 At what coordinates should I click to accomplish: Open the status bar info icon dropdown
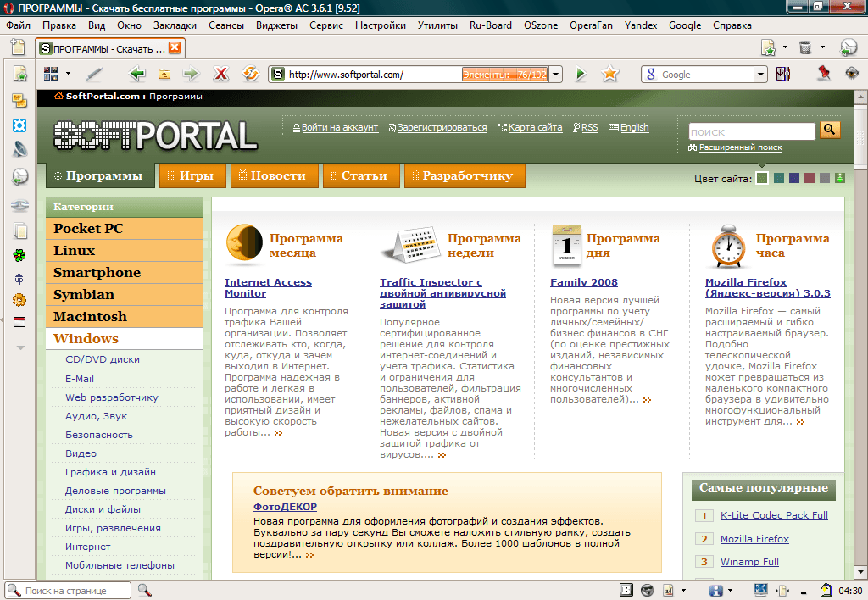tap(730, 590)
